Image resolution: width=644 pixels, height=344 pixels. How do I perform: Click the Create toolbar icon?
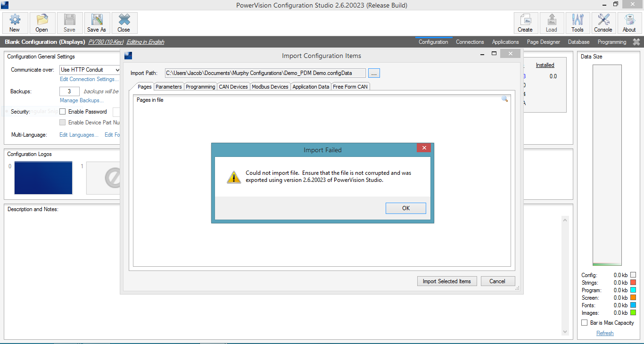[x=525, y=23]
